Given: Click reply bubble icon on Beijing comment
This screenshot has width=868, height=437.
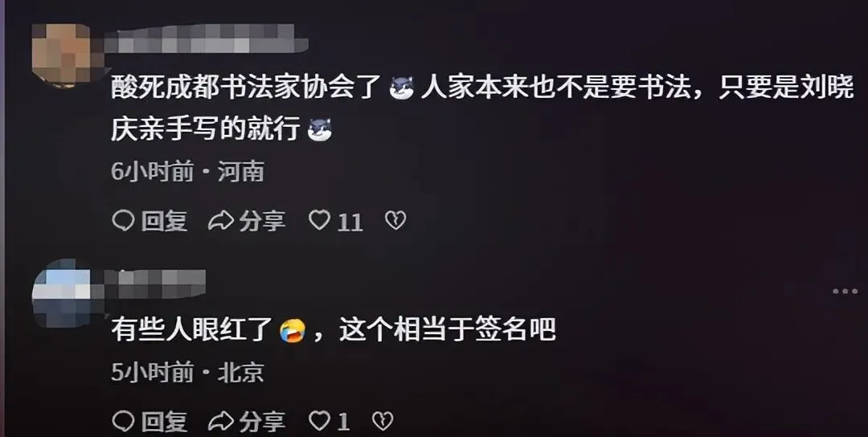Looking at the screenshot, I should click(x=123, y=421).
